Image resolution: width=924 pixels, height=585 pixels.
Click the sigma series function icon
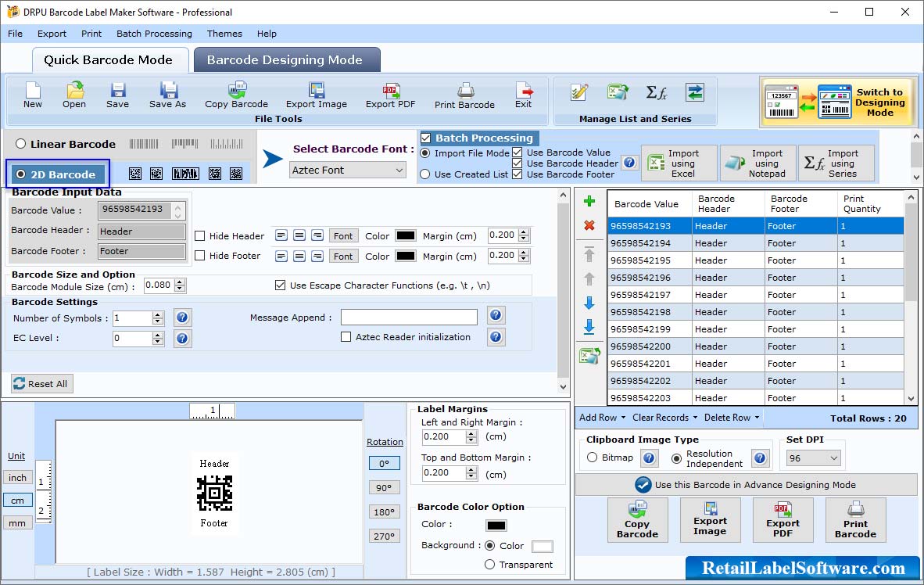point(657,92)
